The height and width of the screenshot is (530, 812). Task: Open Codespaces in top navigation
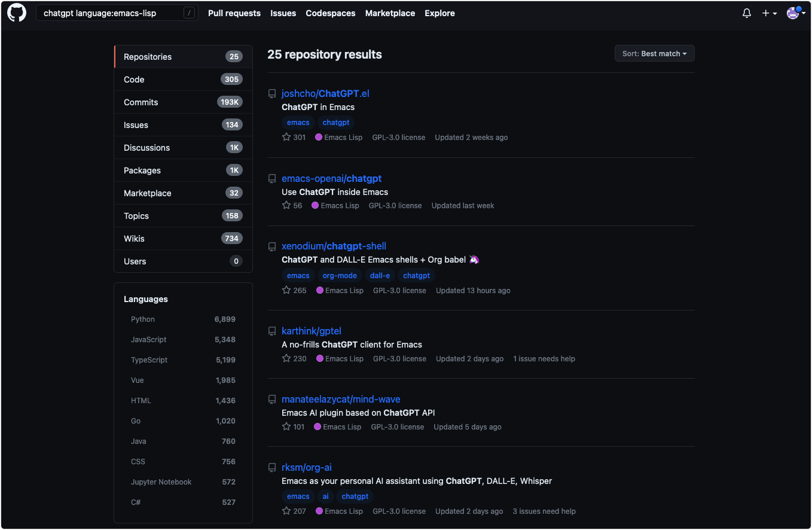(331, 13)
